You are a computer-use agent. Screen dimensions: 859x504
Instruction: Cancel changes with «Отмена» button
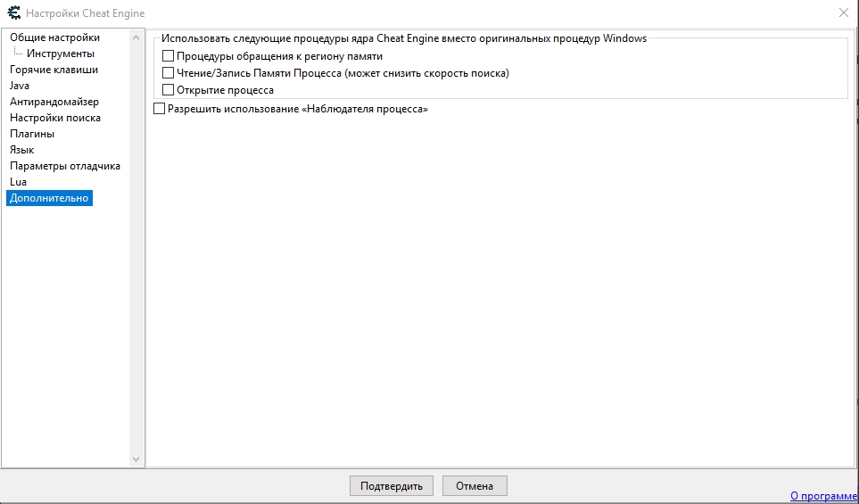pyautogui.click(x=475, y=486)
